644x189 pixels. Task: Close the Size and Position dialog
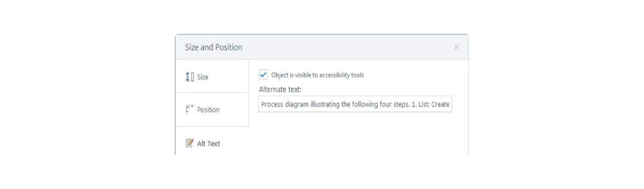click(x=456, y=47)
